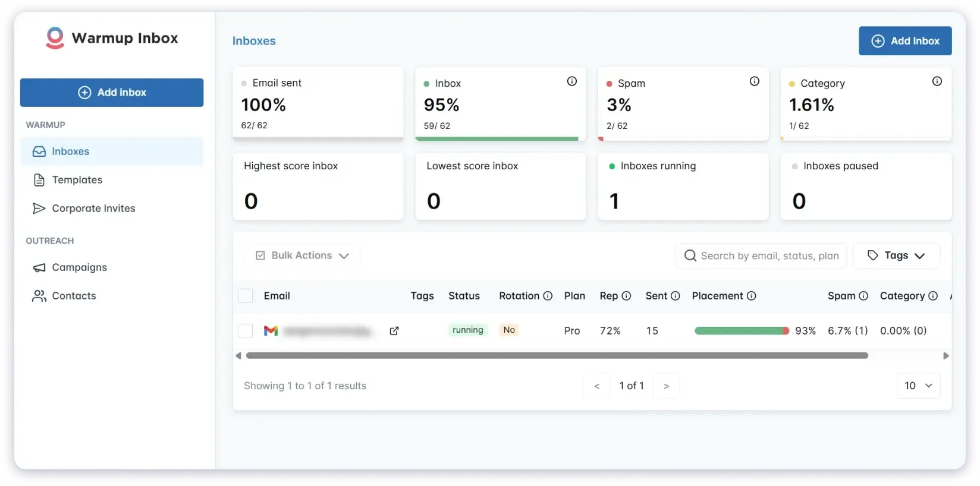This screenshot has height=486, width=980.
Task: Show the info tooltip on the Inbox card
Action: (571, 81)
